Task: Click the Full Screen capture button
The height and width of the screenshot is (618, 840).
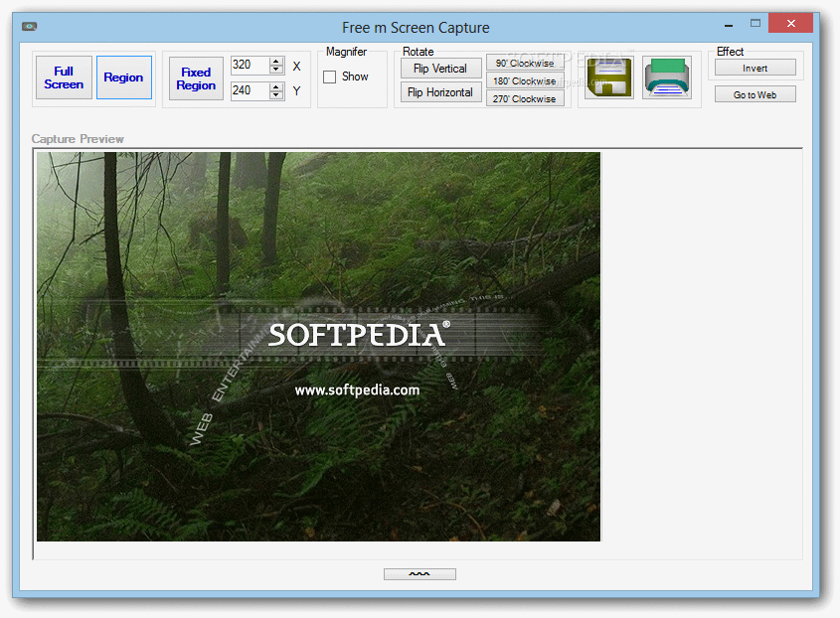Action: coord(64,77)
